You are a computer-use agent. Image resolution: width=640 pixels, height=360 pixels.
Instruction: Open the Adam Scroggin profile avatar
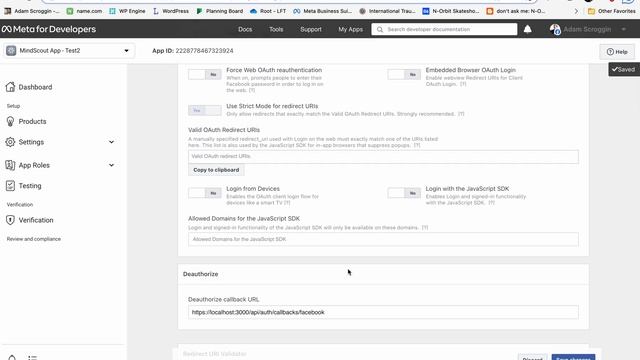click(x=555, y=29)
